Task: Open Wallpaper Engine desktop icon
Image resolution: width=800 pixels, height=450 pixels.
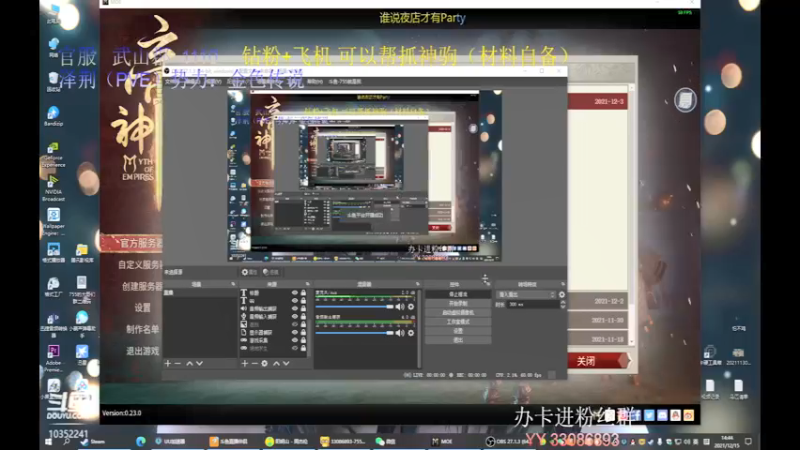Action: (53, 221)
